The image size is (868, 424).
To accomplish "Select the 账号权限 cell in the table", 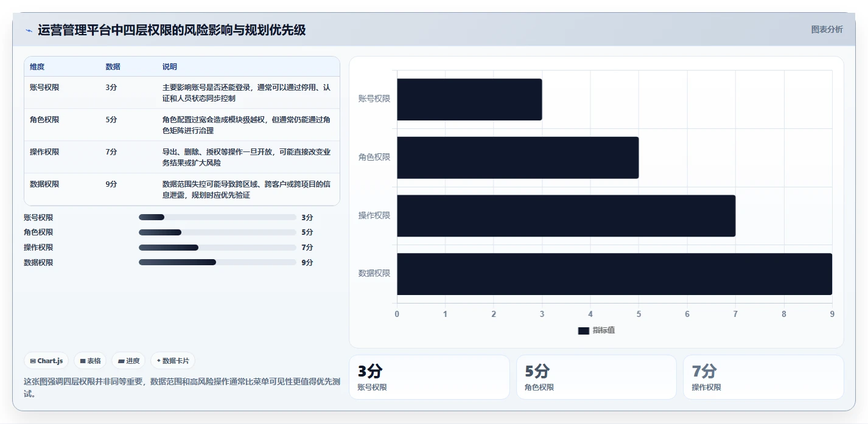I will click(44, 88).
